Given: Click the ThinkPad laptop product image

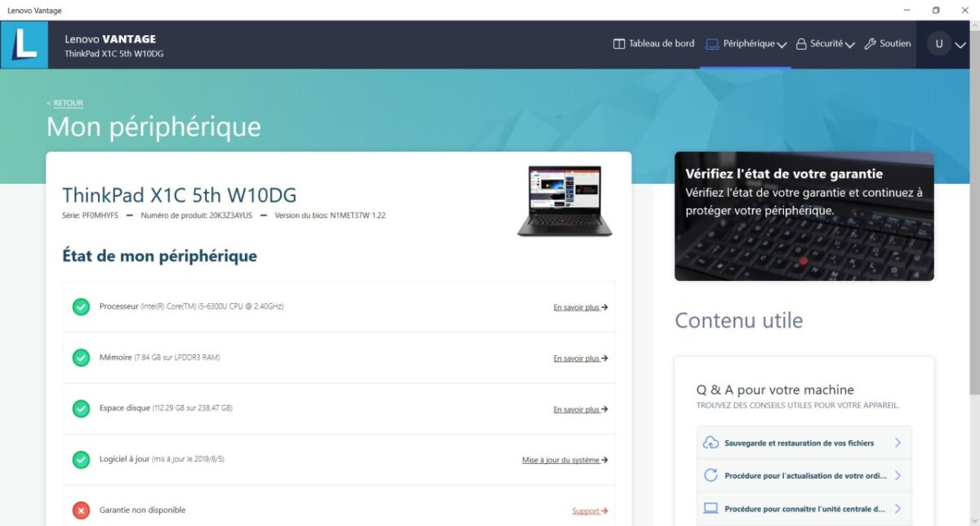Looking at the screenshot, I should tap(564, 201).
